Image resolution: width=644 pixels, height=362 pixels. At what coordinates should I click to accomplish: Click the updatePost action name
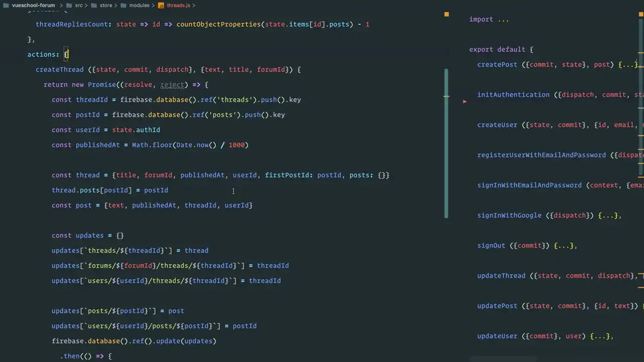(497, 306)
